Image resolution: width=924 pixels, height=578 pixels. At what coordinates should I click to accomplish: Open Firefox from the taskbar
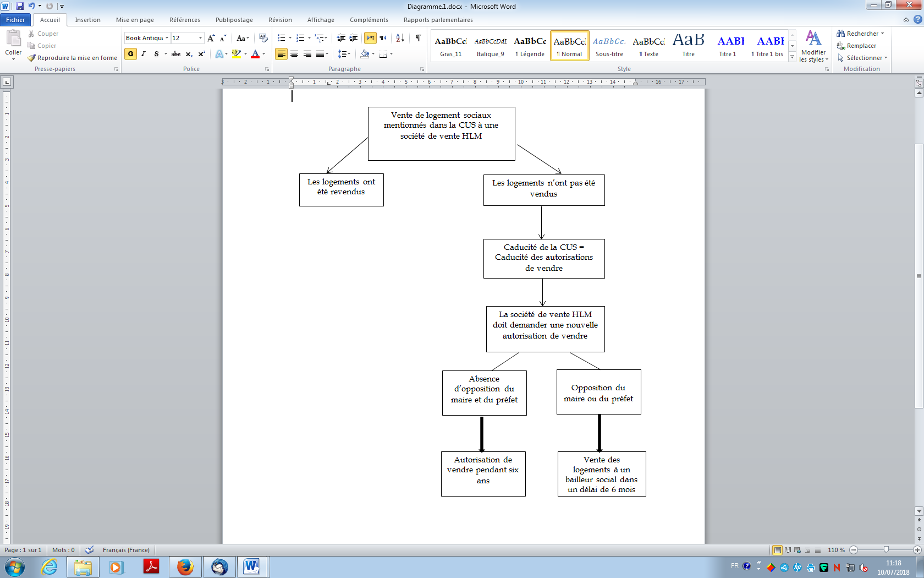(185, 566)
